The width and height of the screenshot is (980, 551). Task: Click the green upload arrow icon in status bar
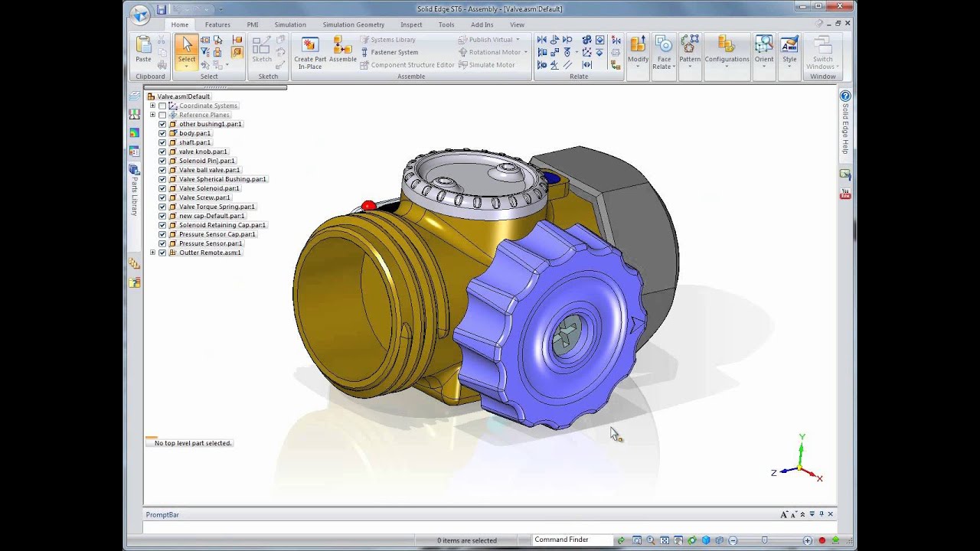click(x=835, y=540)
